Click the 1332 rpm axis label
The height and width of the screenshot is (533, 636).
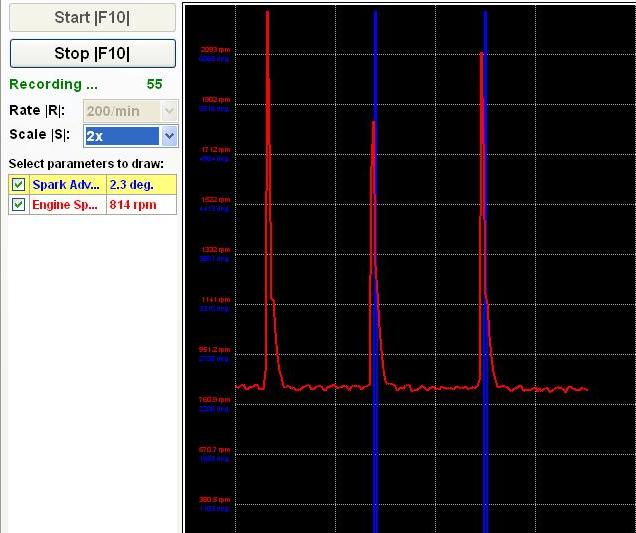pyautogui.click(x=216, y=249)
